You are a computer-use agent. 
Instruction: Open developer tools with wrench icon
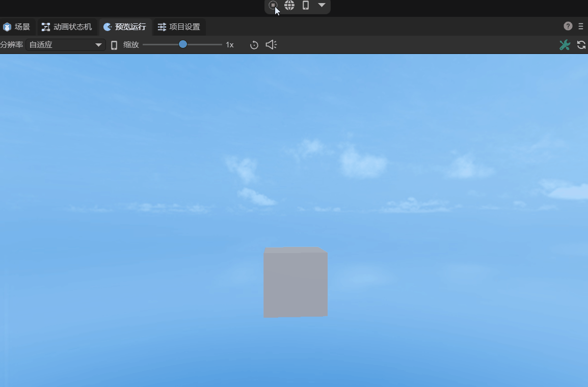(x=565, y=45)
